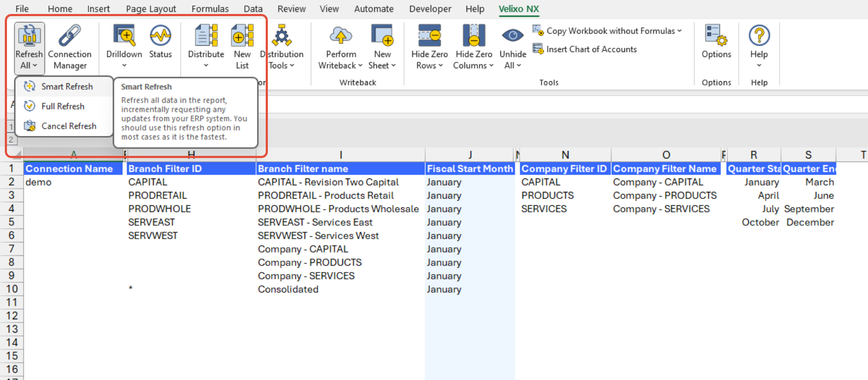Open the Connection Manager
Screen dimensions: 868x380
click(70, 47)
